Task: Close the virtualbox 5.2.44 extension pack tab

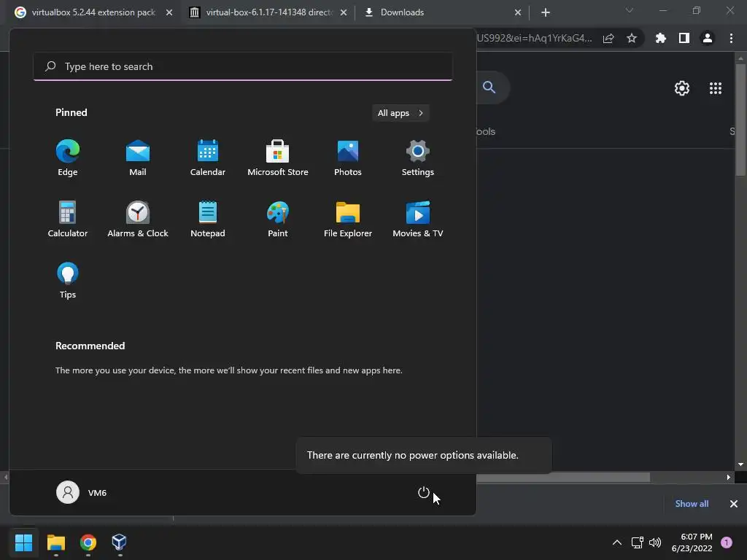Action: coord(169,12)
